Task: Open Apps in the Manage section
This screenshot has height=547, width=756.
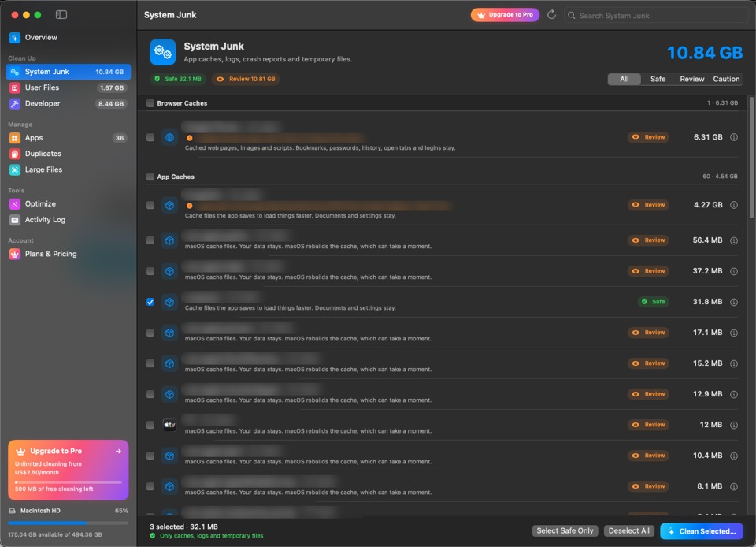Action: (69, 137)
